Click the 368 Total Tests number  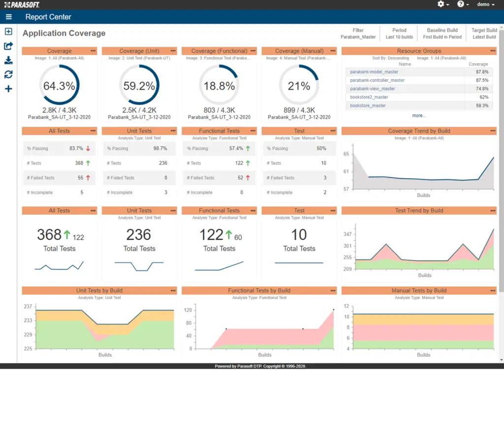[x=49, y=235]
